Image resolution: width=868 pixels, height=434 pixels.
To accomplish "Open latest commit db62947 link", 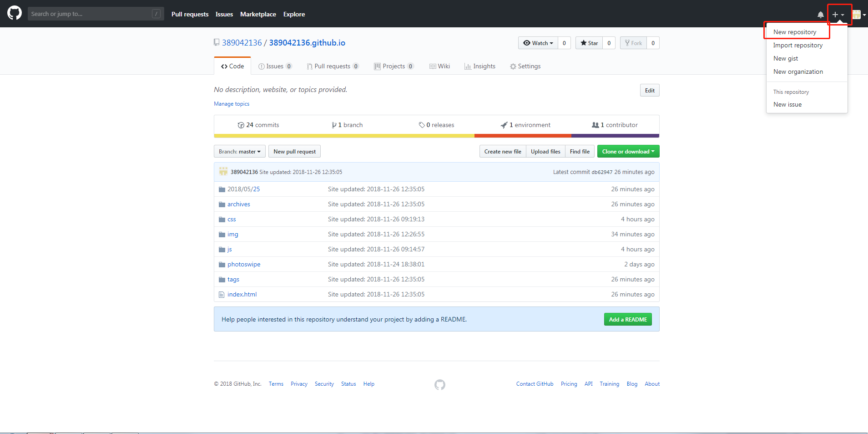I will tap(602, 172).
